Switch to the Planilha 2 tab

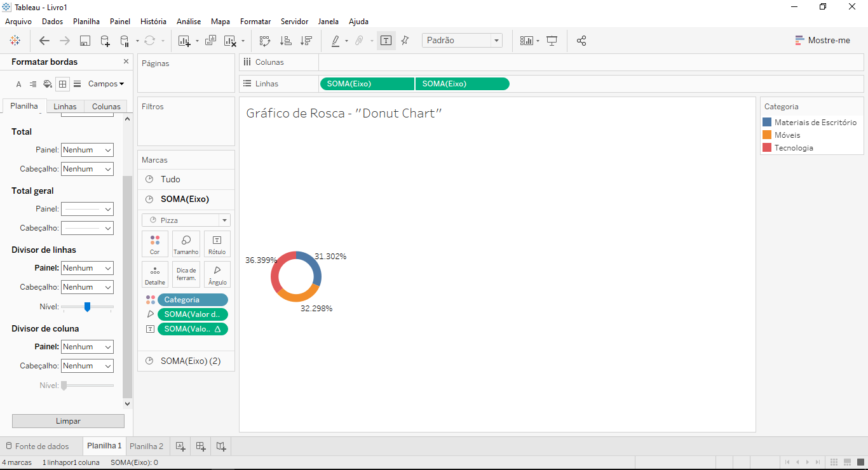(x=146, y=446)
